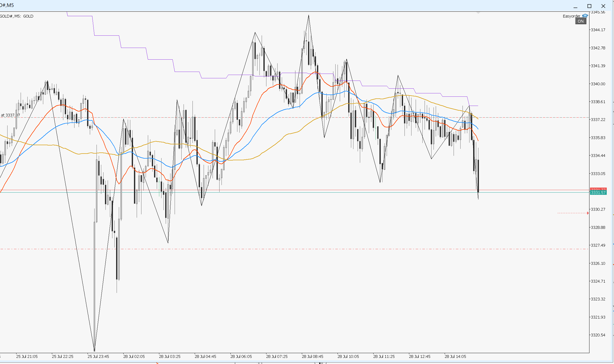This screenshot has width=614, height=364.
Task: Click the 3334.44 price scale label
Action: [x=598, y=156]
